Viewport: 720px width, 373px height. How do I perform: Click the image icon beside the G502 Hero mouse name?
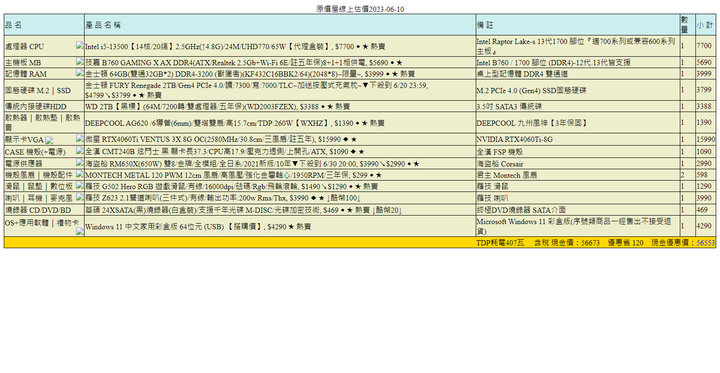80,185
